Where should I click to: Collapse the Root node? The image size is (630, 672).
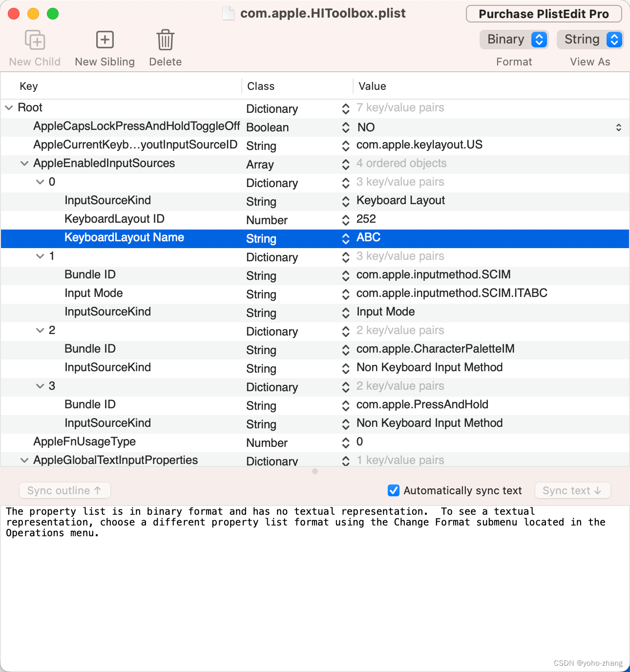[9, 107]
